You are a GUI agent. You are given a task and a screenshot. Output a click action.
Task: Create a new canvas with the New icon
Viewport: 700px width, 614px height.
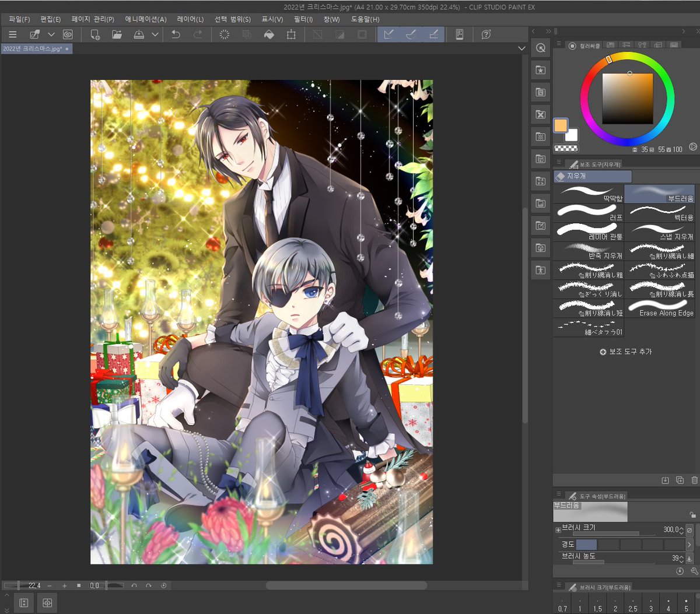click(95, 34)
